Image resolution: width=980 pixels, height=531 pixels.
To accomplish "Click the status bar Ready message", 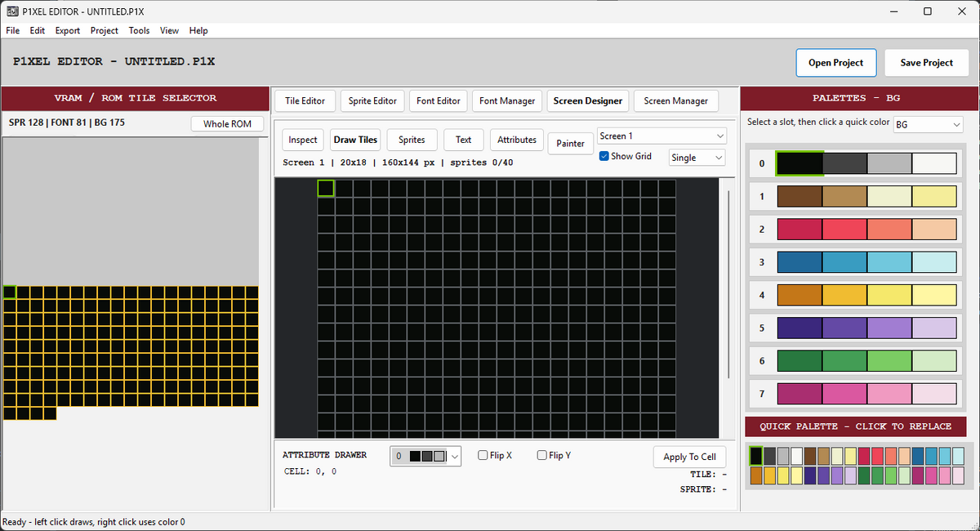I will [x=94, y=521].
